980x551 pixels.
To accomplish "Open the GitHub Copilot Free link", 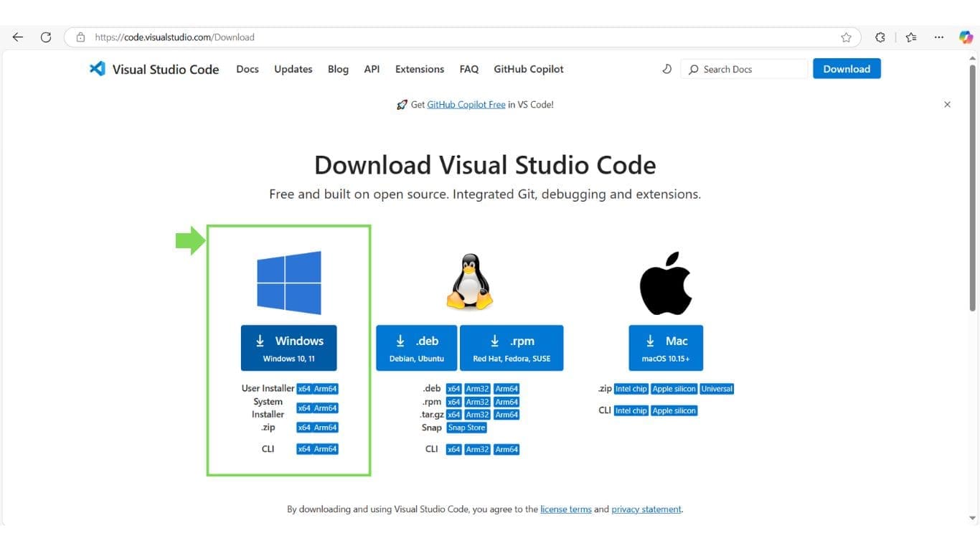I will 466,105.
